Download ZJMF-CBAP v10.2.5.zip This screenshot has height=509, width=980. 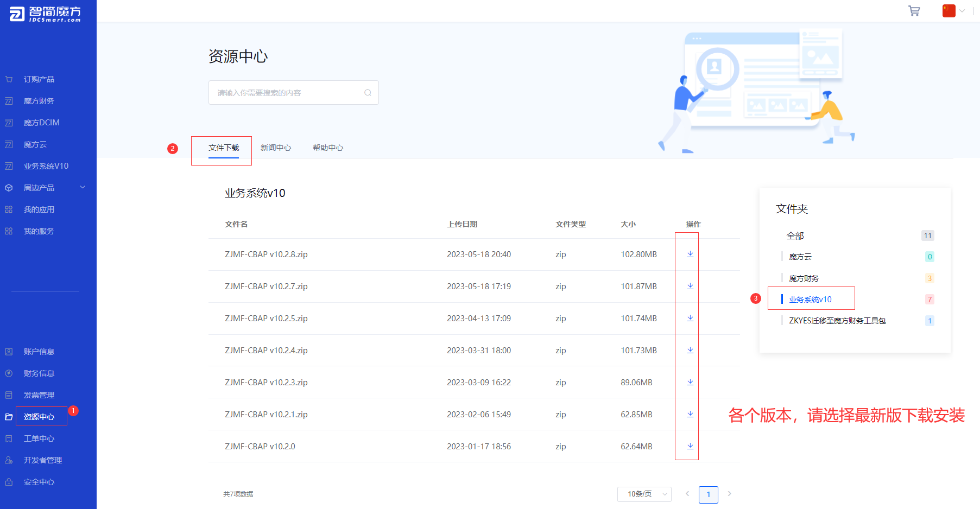[690, 318]
